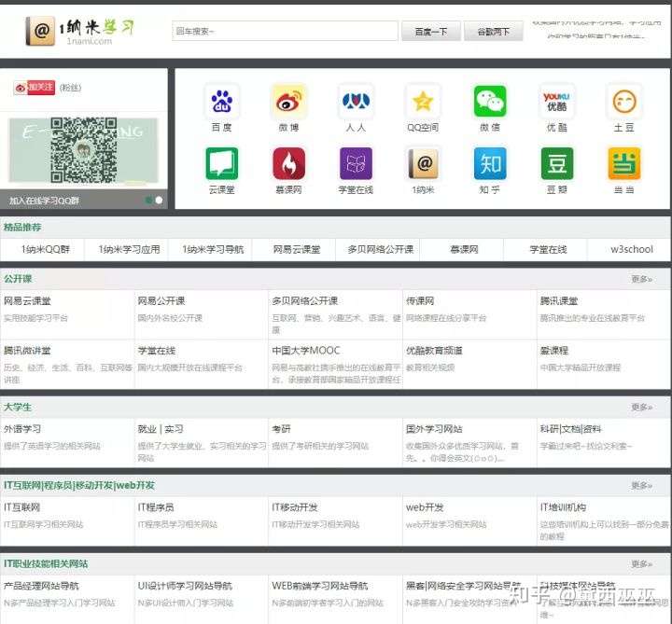
Task: Open the 就业 | 实习 category link
Action: [x=161, y=429]
